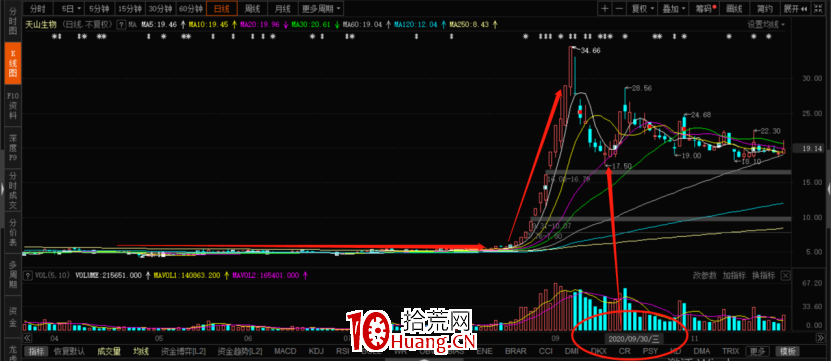Screen dimensions: 831x361
Task: Open the 叠加 overlay dropdown
Action: tap(674, 8)
